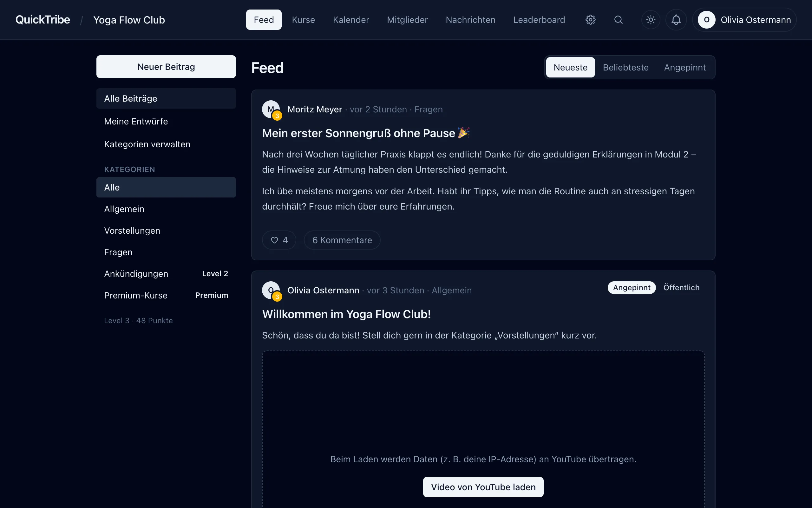The height and width of the screenshot is (508, 812).
Task: Click Olivia Ostermann profile menu
Action: 744,20
